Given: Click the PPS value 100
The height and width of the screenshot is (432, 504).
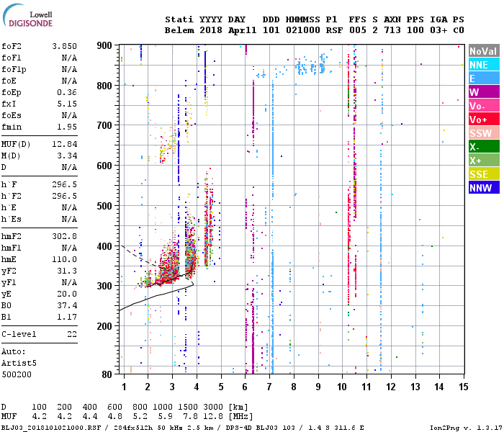Looking at the screenshot, I should [x=415, y=30].
